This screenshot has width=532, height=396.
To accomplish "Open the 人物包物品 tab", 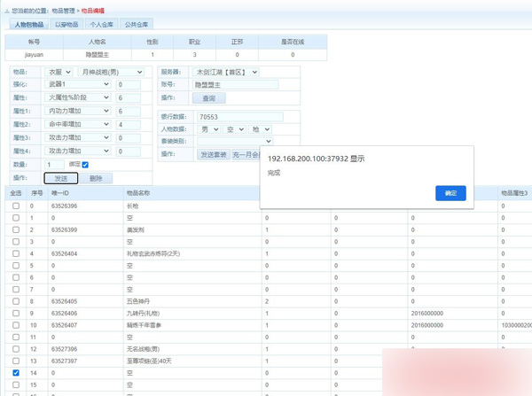I will pyautogui.click(x=29, y=25).
